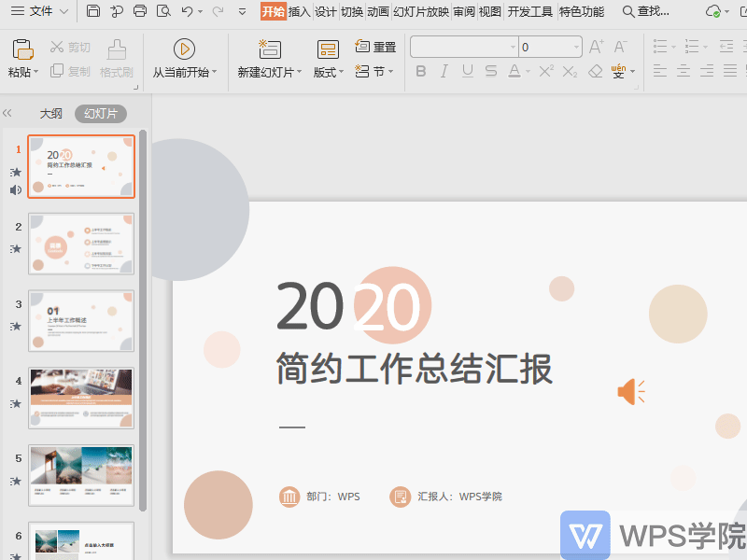Collapse the slide panel with the double arrow
Viewport: 747px width, 560px height.
7,112
